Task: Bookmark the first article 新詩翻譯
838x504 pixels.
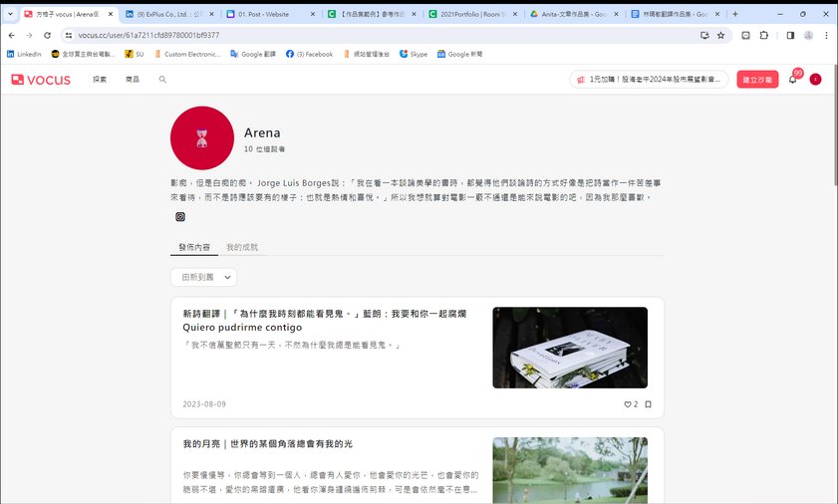Action: tap(648, 404)
